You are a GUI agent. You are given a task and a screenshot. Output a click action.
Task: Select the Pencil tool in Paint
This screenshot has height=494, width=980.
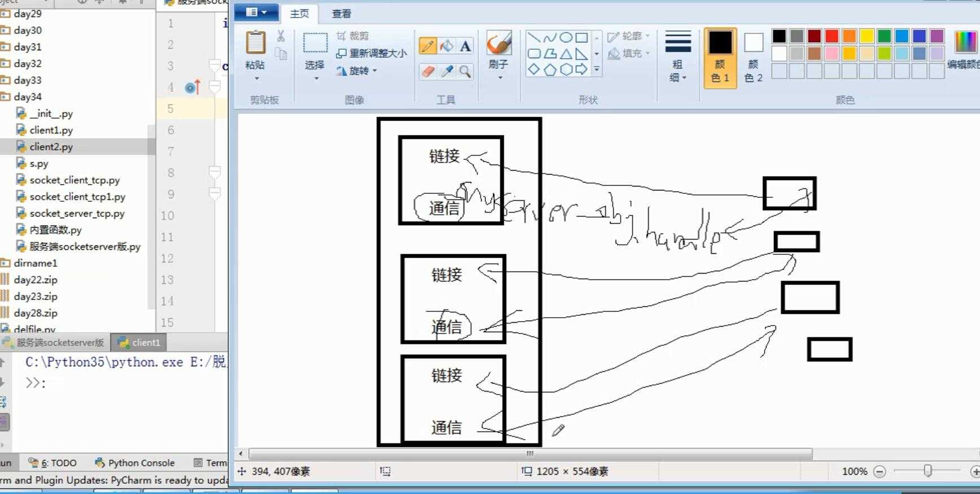428,46
